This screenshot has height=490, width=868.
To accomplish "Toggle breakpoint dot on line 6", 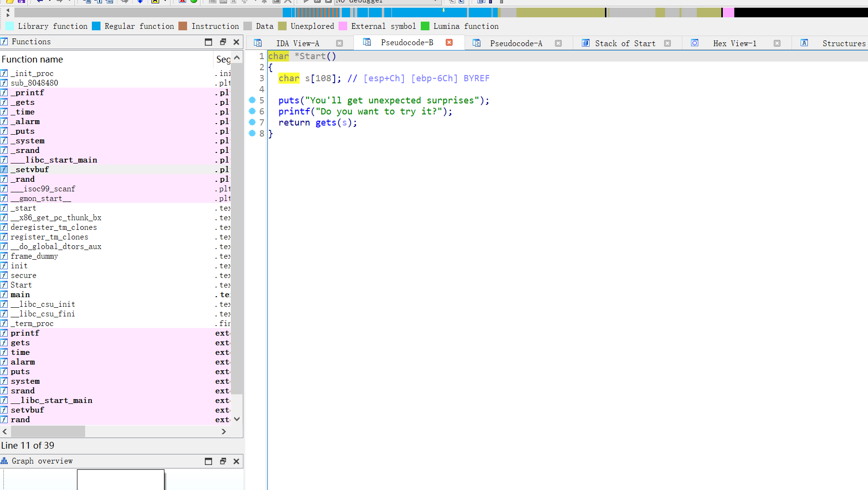I will [252, 111].
